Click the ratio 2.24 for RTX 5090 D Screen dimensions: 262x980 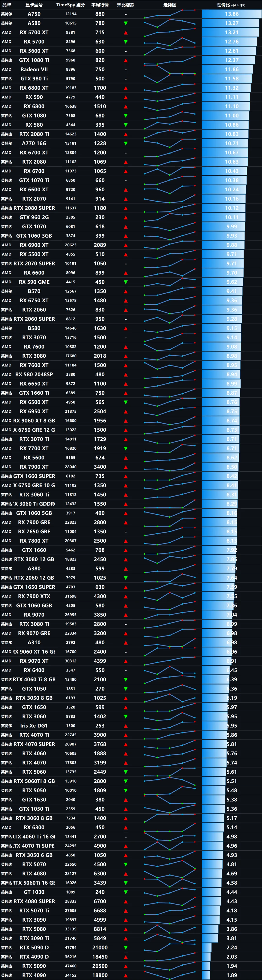[x=231, y=948]
